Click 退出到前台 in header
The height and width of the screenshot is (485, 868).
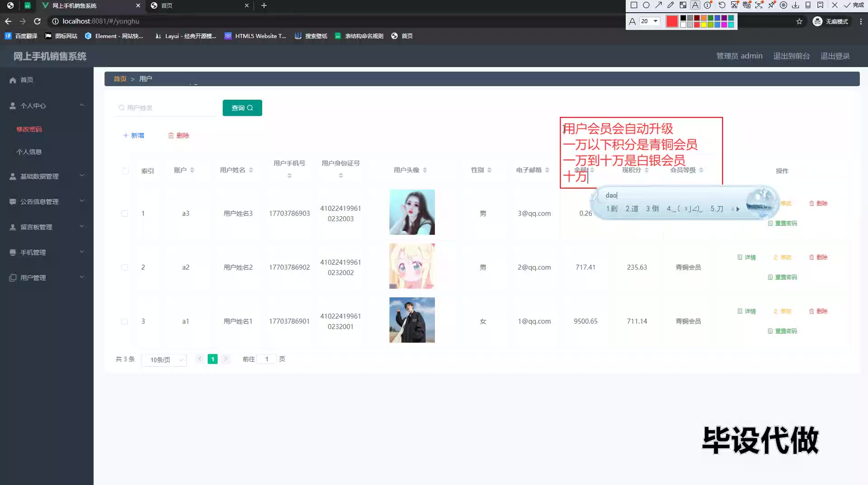(x=791, y=56)
